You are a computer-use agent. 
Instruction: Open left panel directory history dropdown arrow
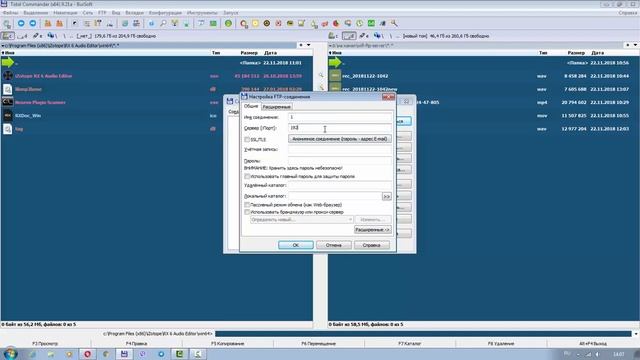tap(309, 45)
